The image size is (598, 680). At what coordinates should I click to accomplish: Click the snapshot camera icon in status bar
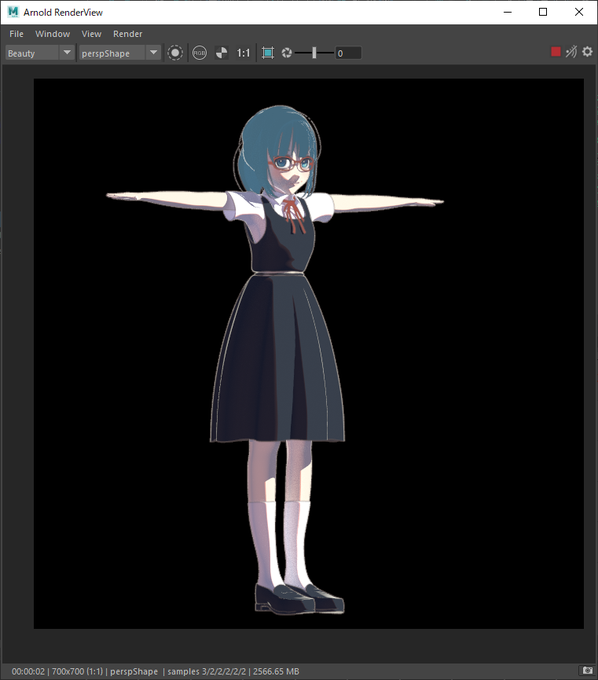587,670
